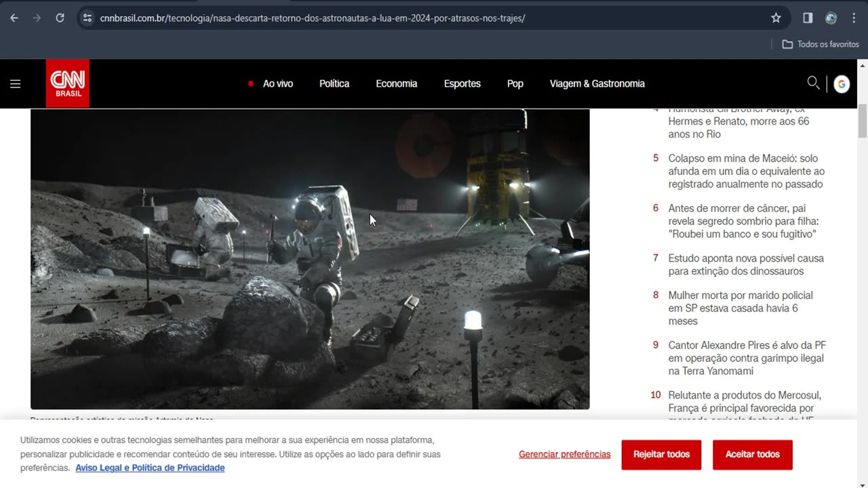Open Chrome's three-dot menu
Screen dimensions: 868x488
click(x=854, y=18)
